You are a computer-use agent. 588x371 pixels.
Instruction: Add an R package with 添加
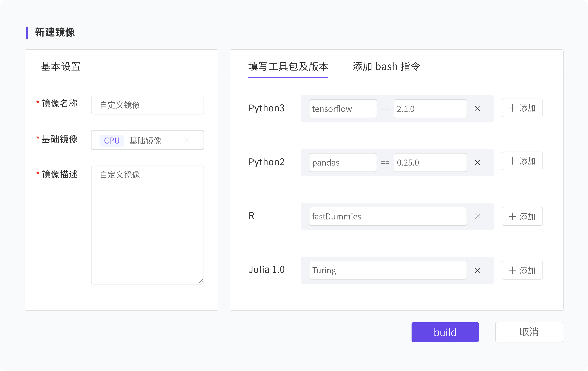(x=522, y=216)
